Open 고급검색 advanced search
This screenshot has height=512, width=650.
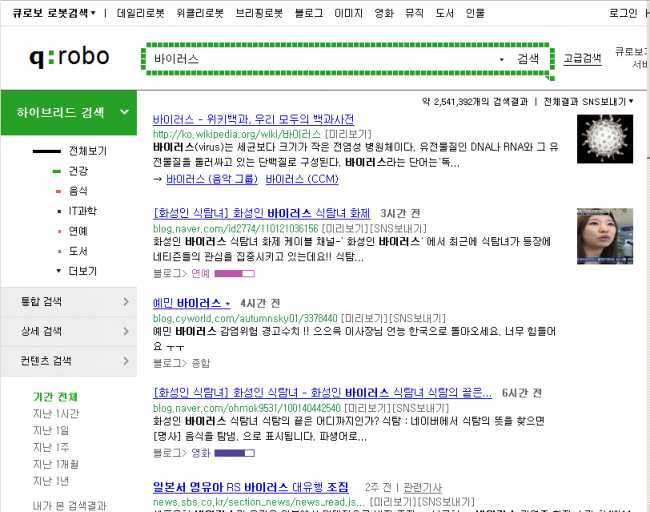[582, 58]
